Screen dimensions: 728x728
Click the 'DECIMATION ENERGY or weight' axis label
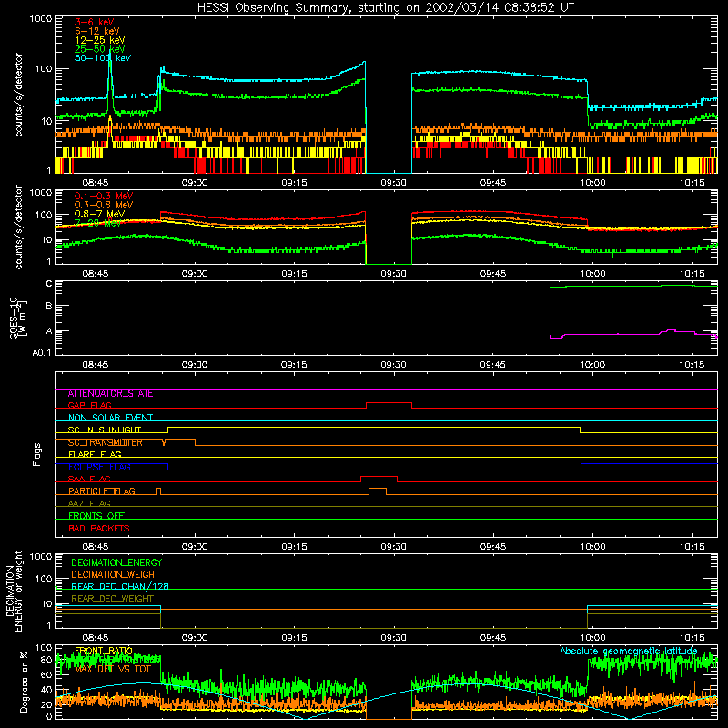pyautogui.click(x=14, y=591)
